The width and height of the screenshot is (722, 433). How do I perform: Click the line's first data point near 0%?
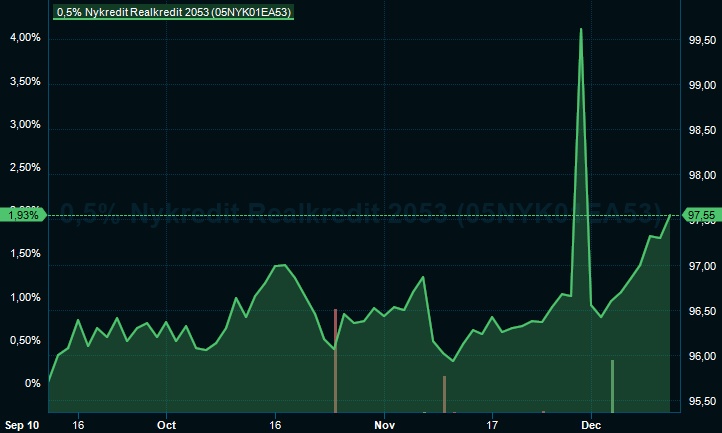click(49, 382)
